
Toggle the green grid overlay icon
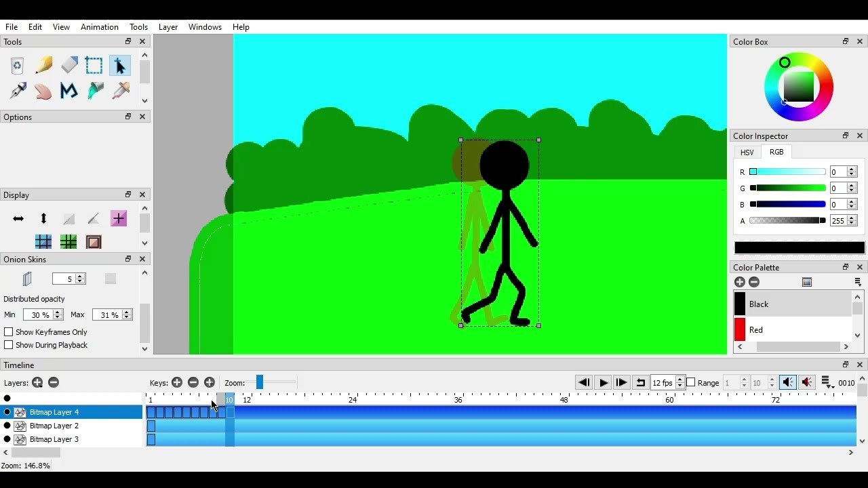[x=68, y=242]
